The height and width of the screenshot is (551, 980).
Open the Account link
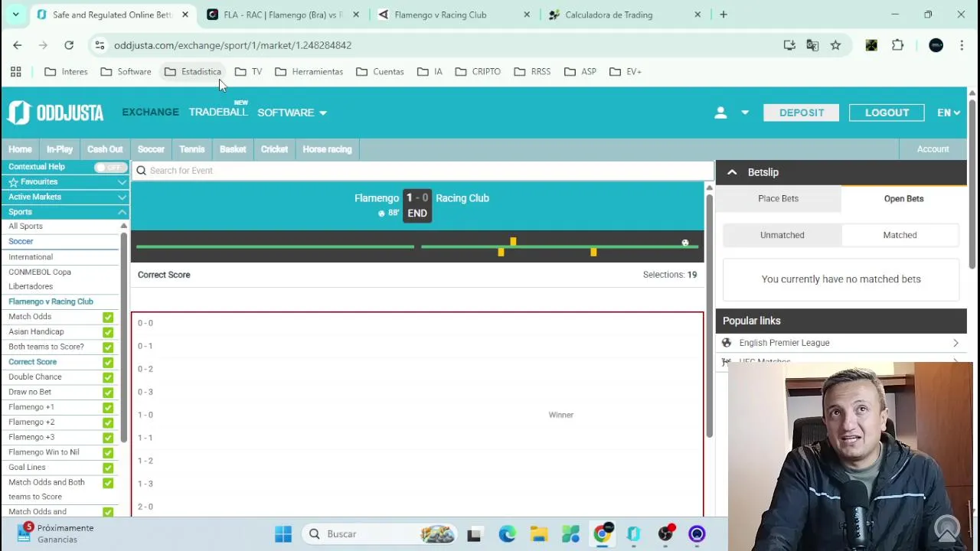click(x=933, y=149)
